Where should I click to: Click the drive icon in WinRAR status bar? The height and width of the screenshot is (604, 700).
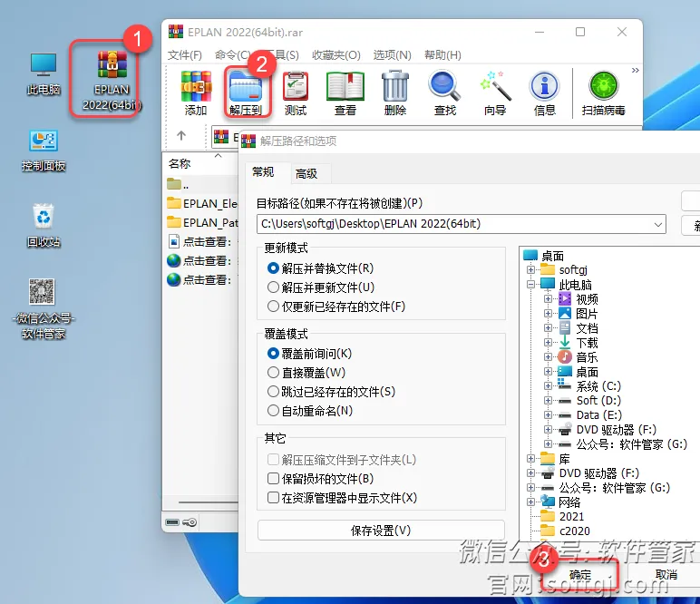(x=172, y=522)
